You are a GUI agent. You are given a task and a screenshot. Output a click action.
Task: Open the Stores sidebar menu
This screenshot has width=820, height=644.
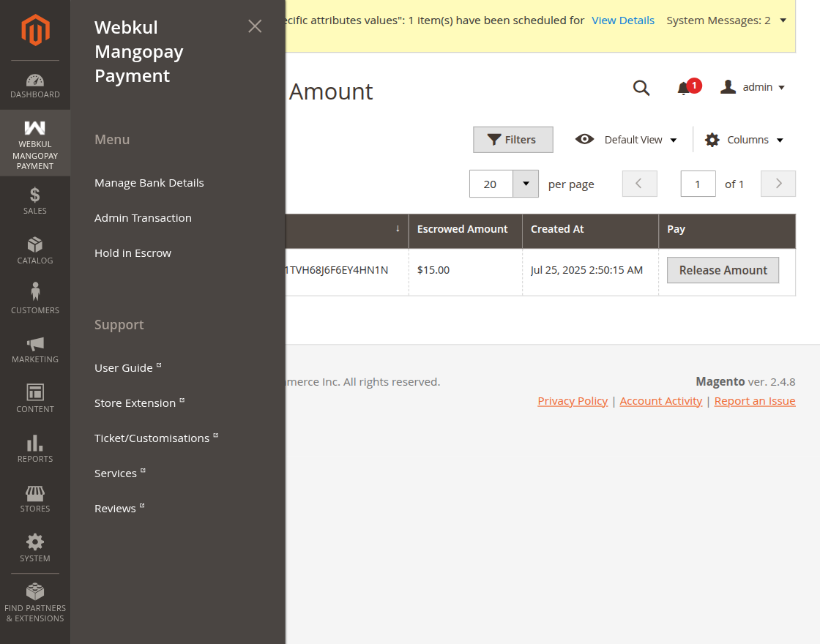(35, 499)
